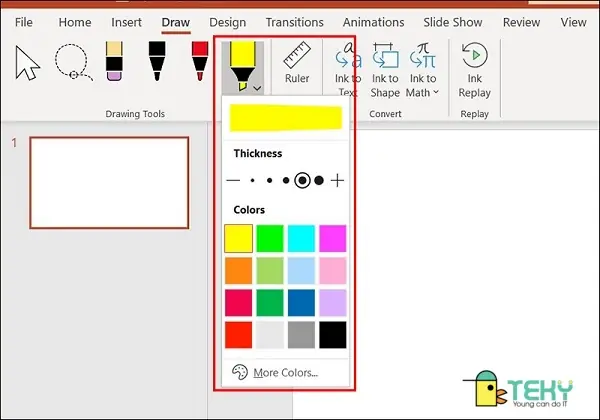Open the Slide Show tab
The height and width of the screenshot is (420, 600).
[453, 22]
